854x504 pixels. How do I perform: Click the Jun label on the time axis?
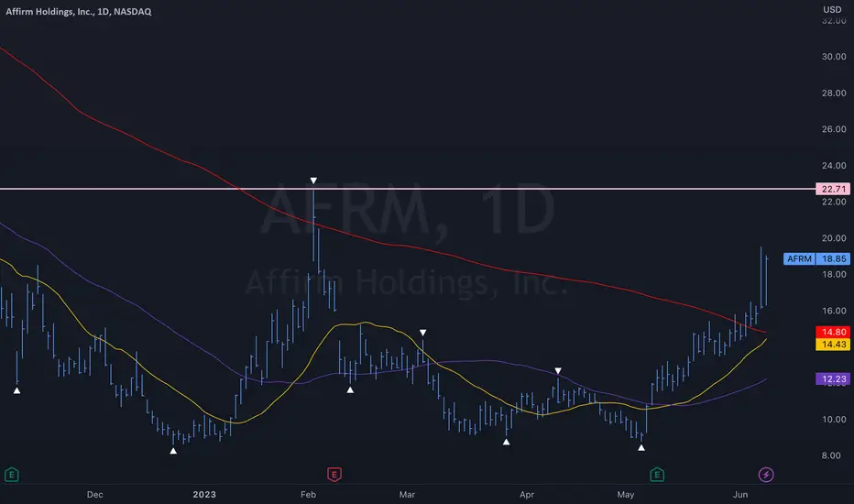(x=740, y=494)
